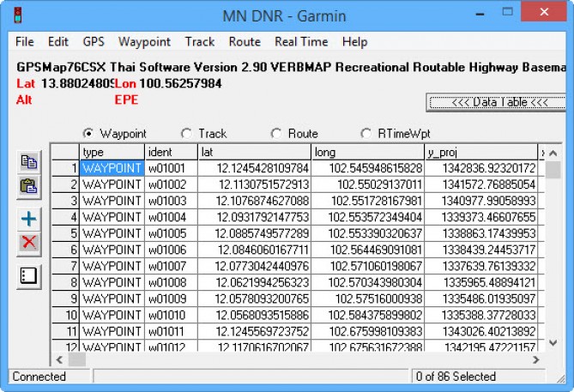Click lat cell 12.1130751572913

(255, 184)
